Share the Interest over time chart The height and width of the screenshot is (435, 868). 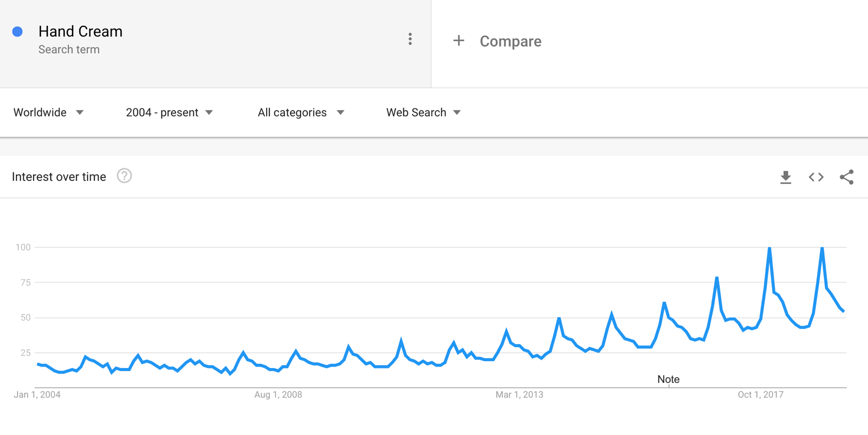point(847,177)
